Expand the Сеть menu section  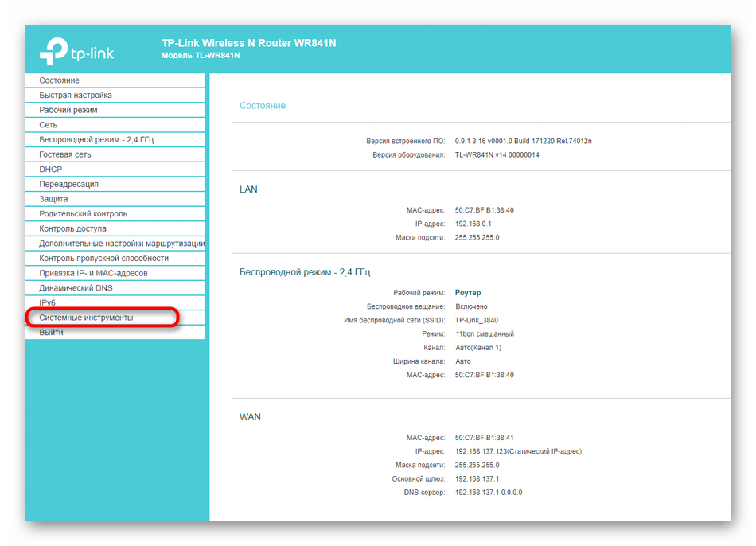[x=49, y=125]
